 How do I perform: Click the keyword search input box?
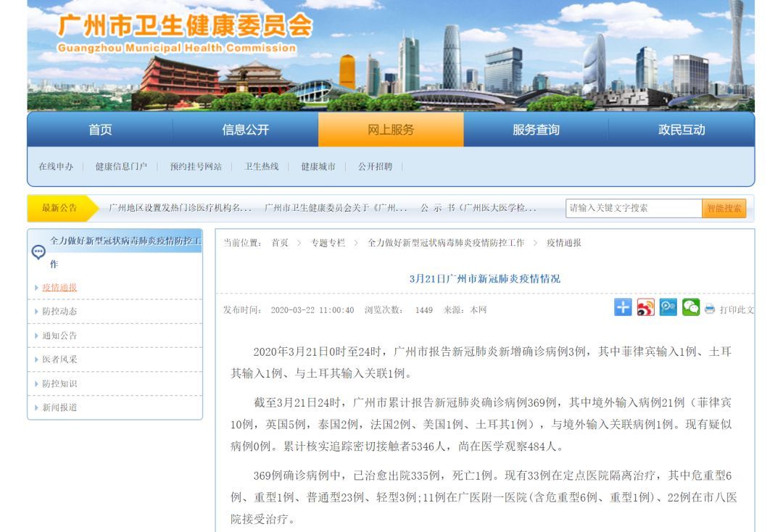coord(631,208)
